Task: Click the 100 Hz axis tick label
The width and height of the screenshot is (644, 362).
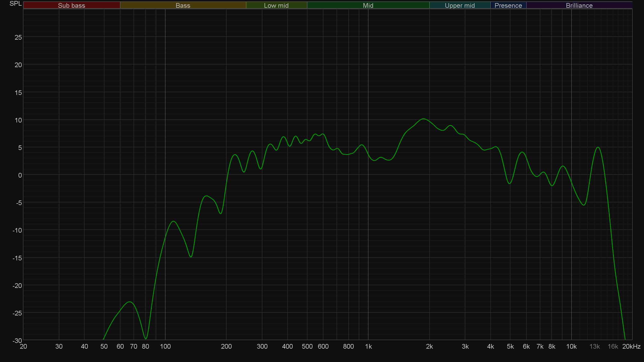Action: (165, 347)
